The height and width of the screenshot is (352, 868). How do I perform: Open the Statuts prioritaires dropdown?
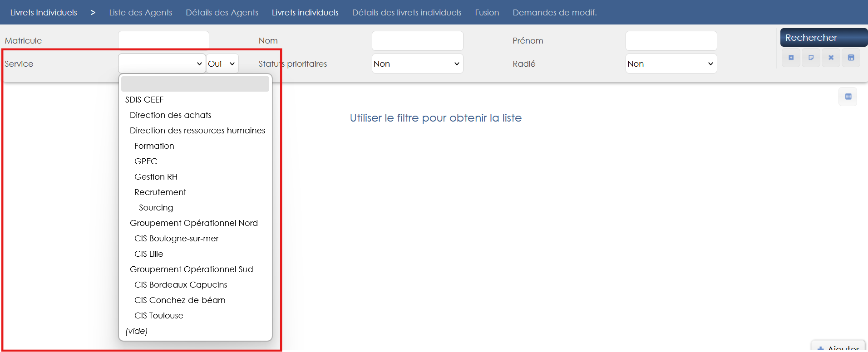(x=417, y=64)
